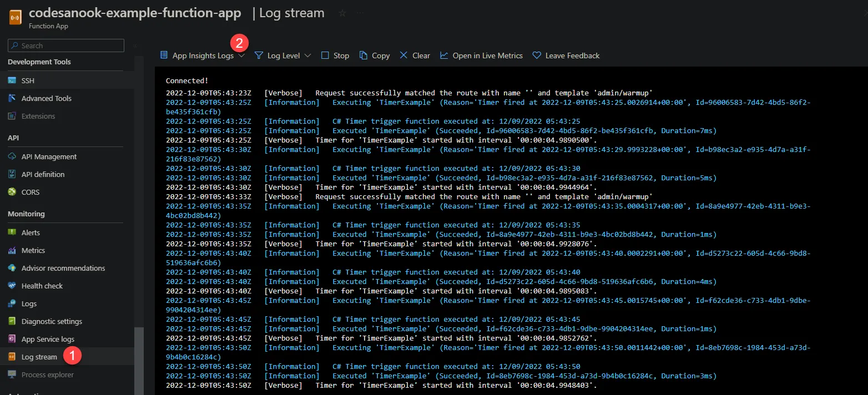
Task: Click the log line with 'Duration=7ms'
Action: (x=441, y=131)
